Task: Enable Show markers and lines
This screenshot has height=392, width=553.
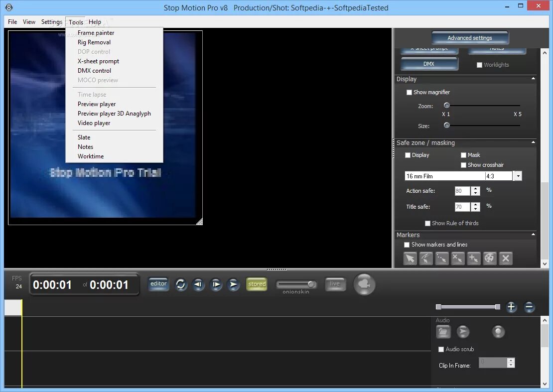Action: coord(407,245)
